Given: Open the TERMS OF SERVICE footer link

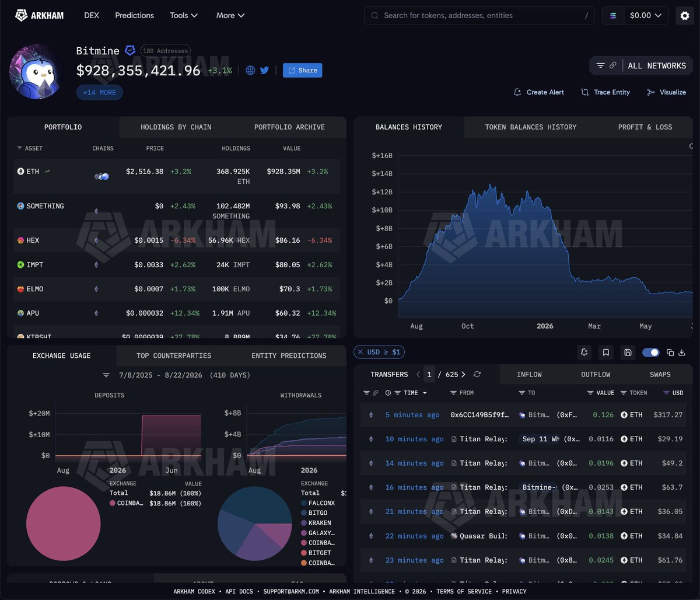Looking at the screenshot, I should click(x=464, y=591).
